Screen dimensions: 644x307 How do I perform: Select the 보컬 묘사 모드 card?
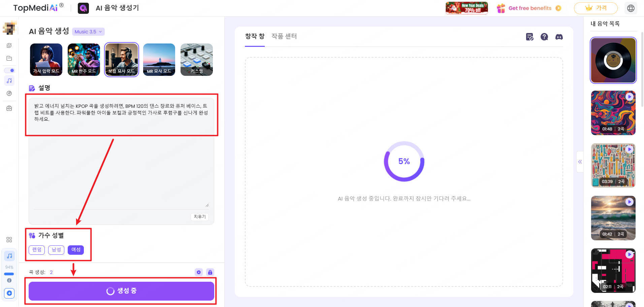(x=122, y=60)
